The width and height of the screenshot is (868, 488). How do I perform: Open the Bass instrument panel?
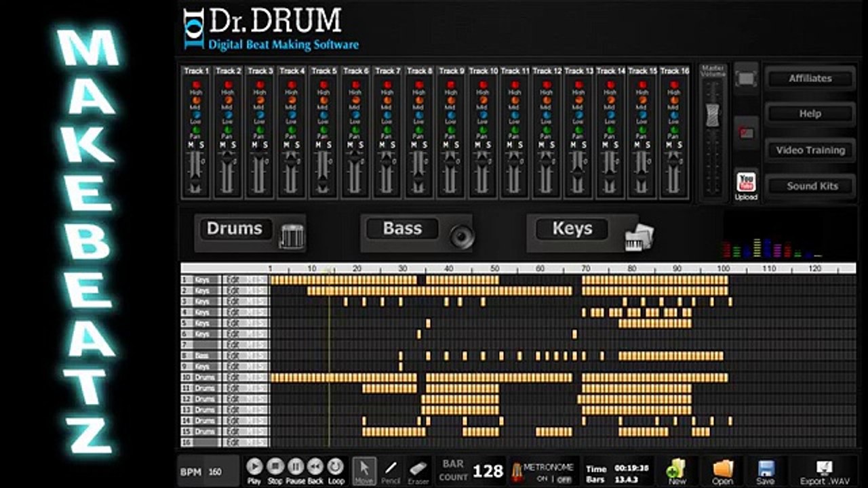click(x=402, y=229)
